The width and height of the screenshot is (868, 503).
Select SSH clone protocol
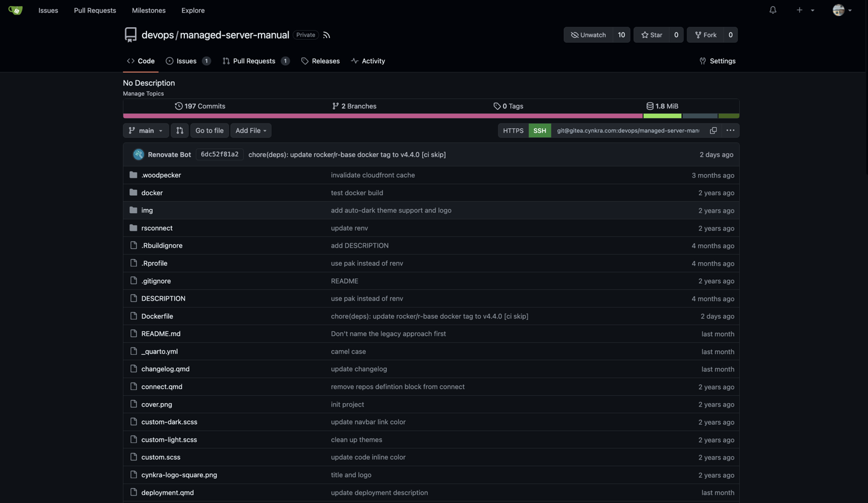tap(540, 131)
